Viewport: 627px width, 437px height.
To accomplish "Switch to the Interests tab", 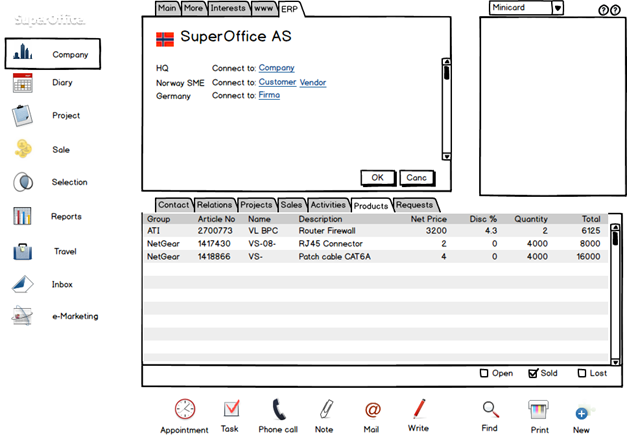I will tap(228, 8).
